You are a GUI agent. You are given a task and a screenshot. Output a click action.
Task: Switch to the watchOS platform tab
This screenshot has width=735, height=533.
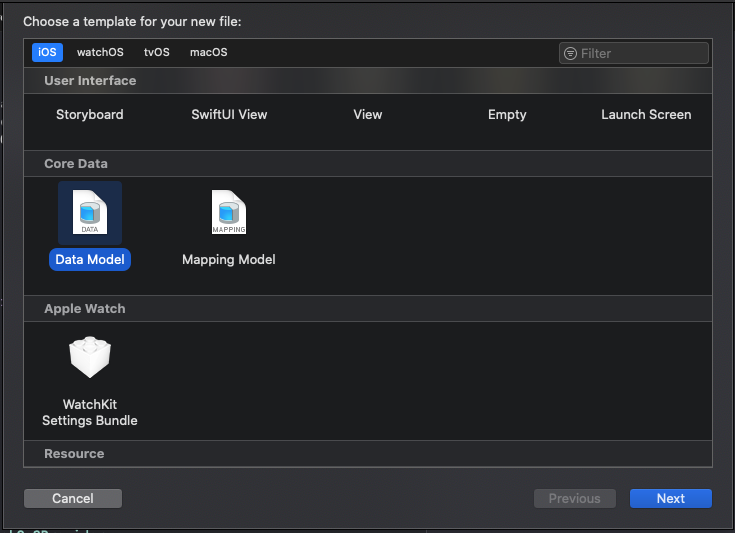pyautogui.click(x=100, y=52)
